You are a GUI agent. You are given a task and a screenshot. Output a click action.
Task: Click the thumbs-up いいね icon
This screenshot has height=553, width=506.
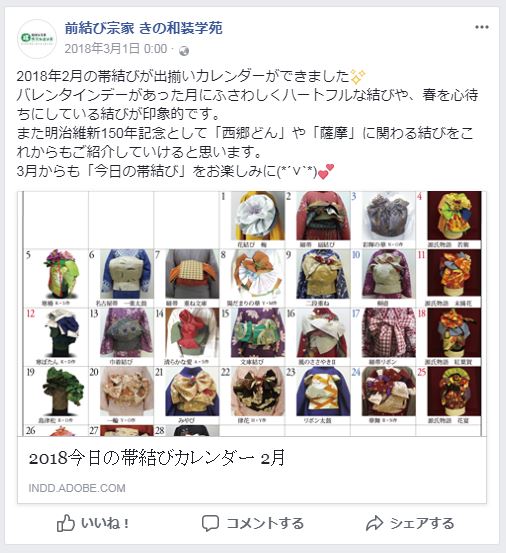pos(66,523)
